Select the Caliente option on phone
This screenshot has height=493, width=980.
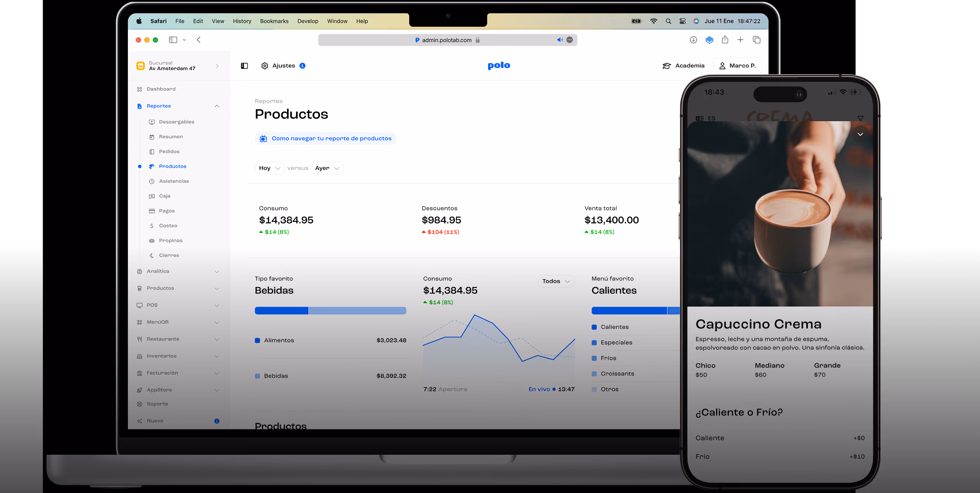780,438
